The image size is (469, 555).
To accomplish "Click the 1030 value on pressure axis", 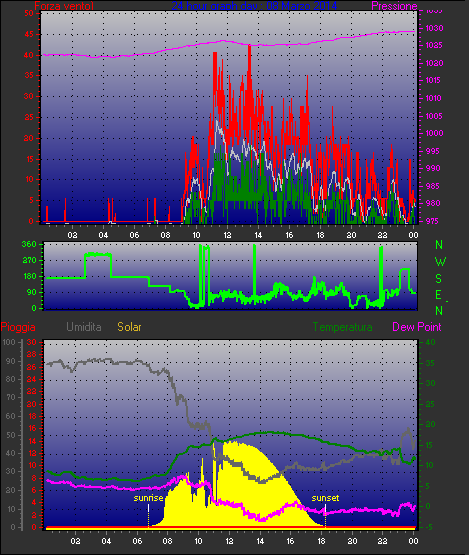I will (x=434, y=28).
